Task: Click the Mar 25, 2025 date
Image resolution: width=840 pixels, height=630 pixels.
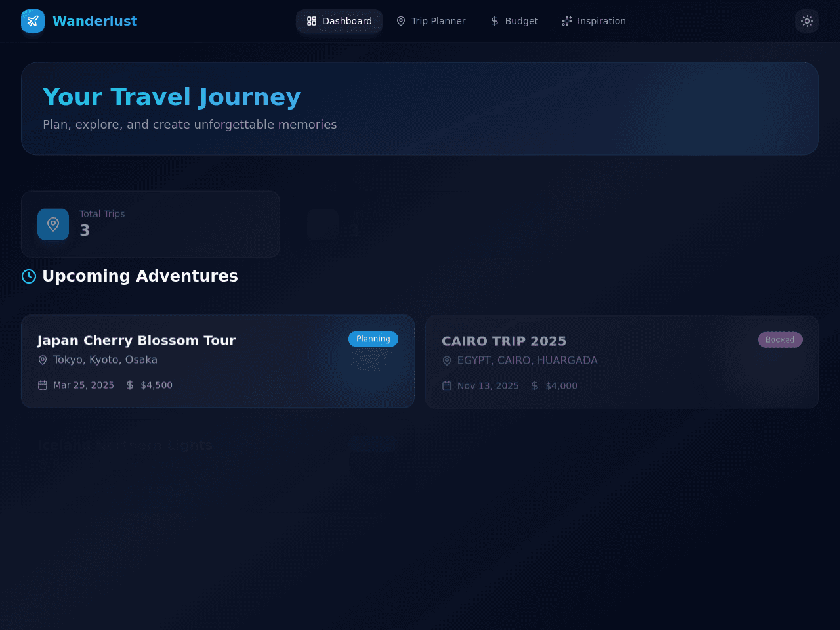Action: pos(83,385)
